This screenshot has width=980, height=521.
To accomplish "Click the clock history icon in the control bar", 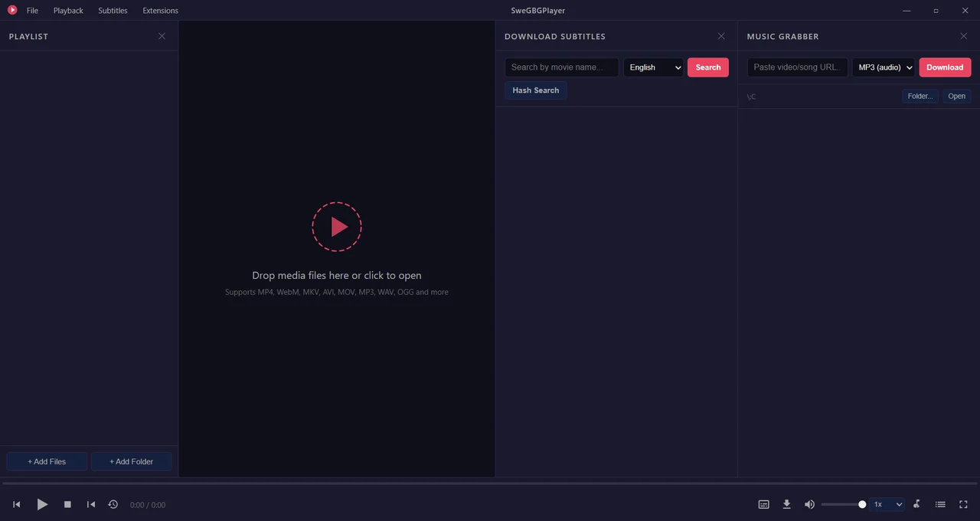I will [113, 504].
